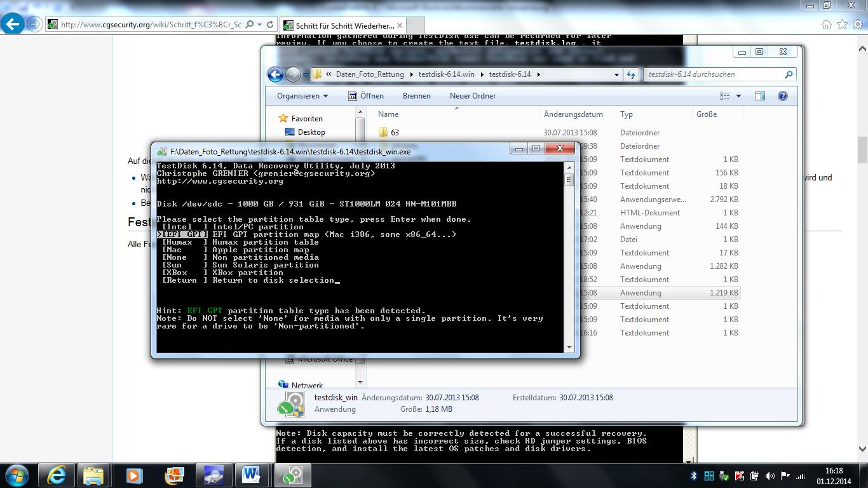Open the Explorer help question mark icon
This screenshot has height=488, width=868.
(x=783, y=95)
